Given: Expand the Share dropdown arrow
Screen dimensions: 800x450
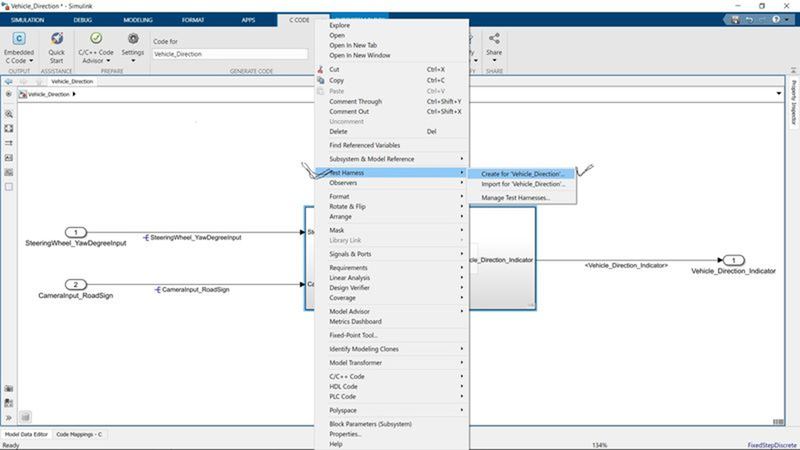Looking at the screenshot, I should 494,61.
